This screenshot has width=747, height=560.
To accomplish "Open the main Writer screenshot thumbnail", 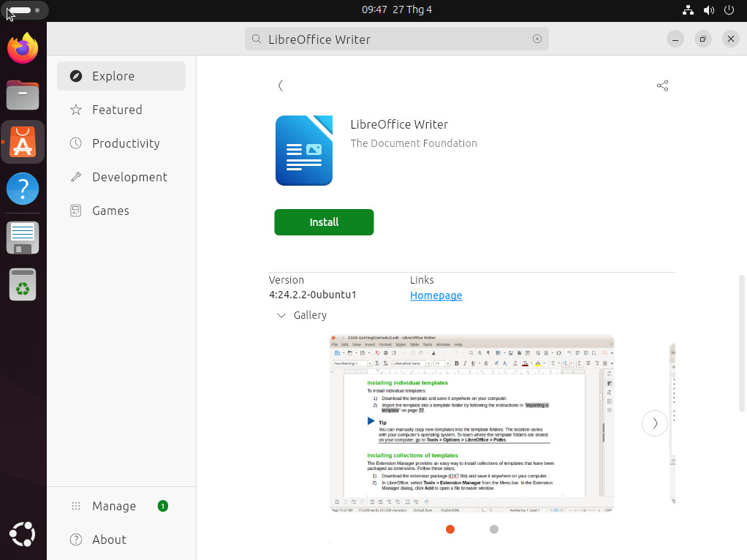I will pos(471,424).
